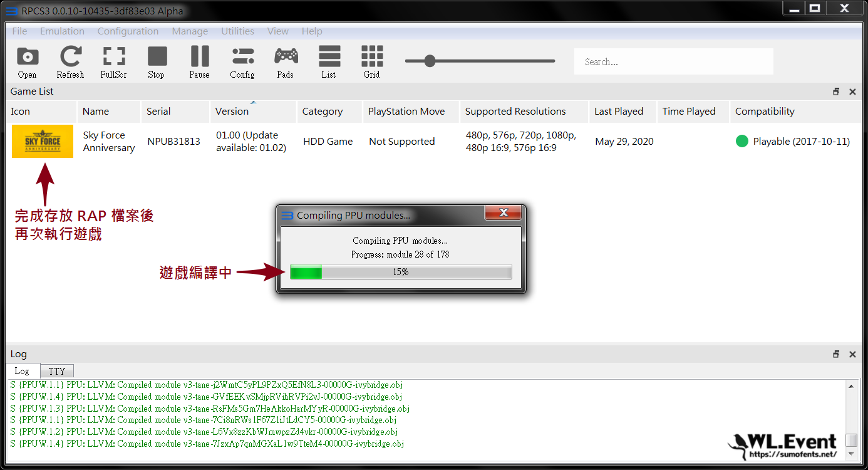Click log line containing L6Vx8zzKbWJmwpzZd4vkr
The width and height of the screenshot is (868, 470).
pos(204,432)
